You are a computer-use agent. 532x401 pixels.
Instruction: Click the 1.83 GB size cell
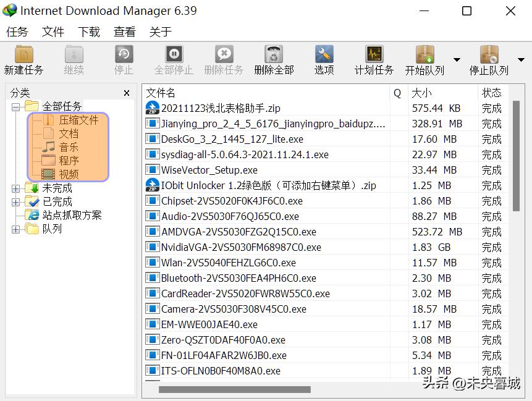(431, 247)
